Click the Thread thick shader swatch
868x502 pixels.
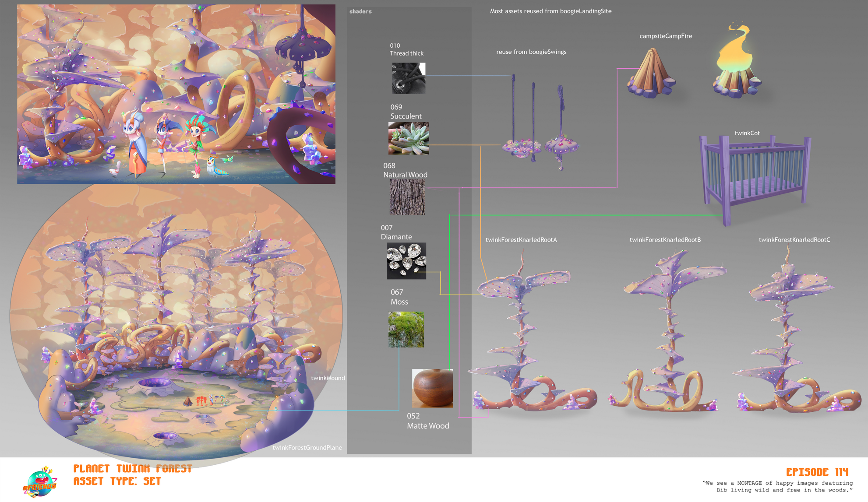pos(408,78)
